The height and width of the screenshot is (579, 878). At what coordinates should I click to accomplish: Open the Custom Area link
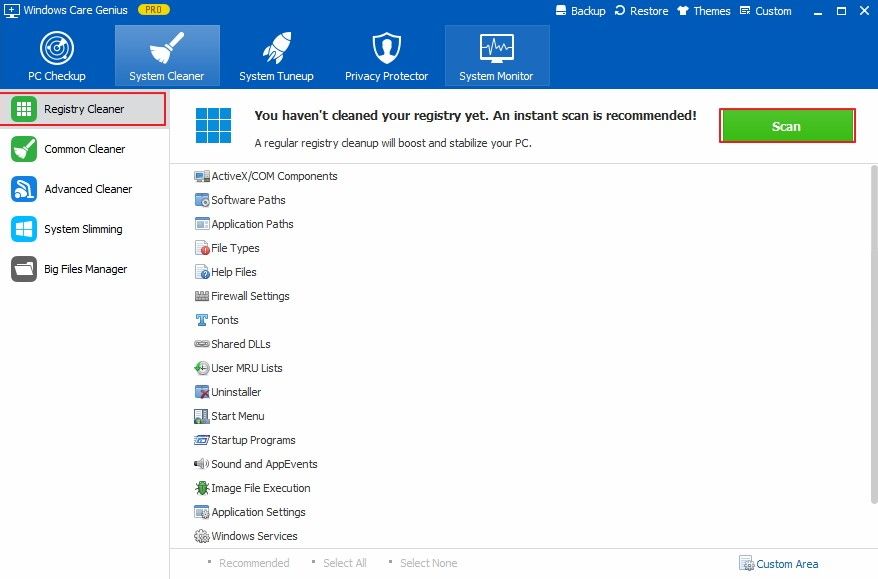coord(779,563)
